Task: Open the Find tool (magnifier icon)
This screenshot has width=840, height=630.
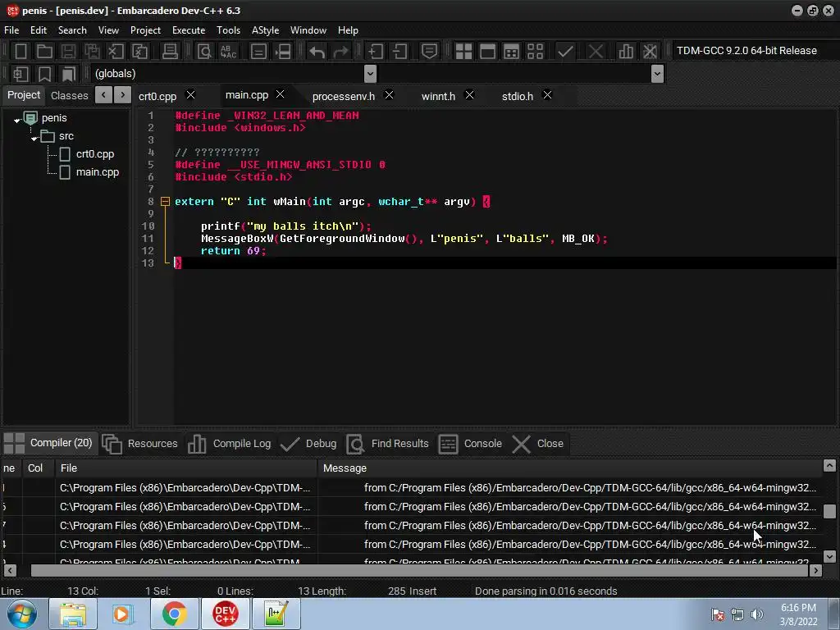Action: click(204, 52)
